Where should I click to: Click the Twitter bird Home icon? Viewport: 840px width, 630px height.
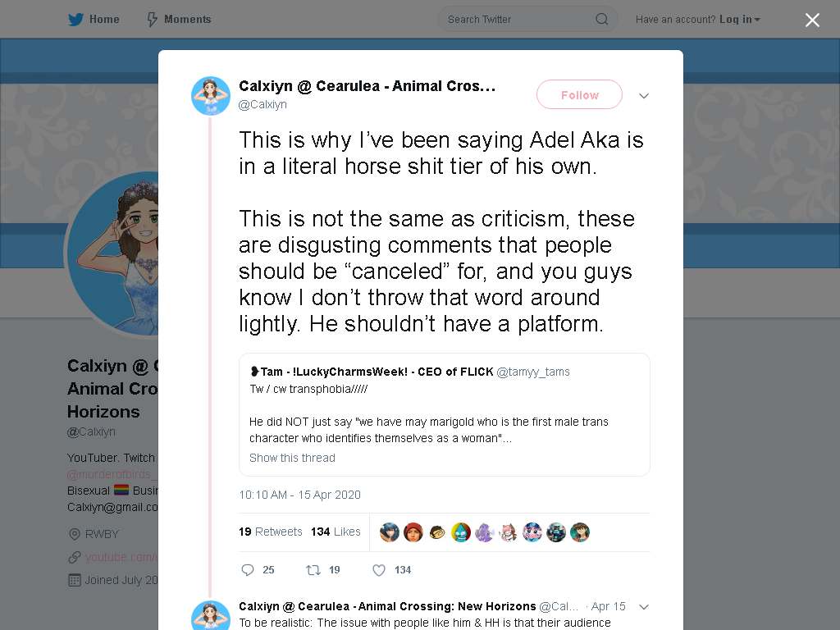[75, 20]
